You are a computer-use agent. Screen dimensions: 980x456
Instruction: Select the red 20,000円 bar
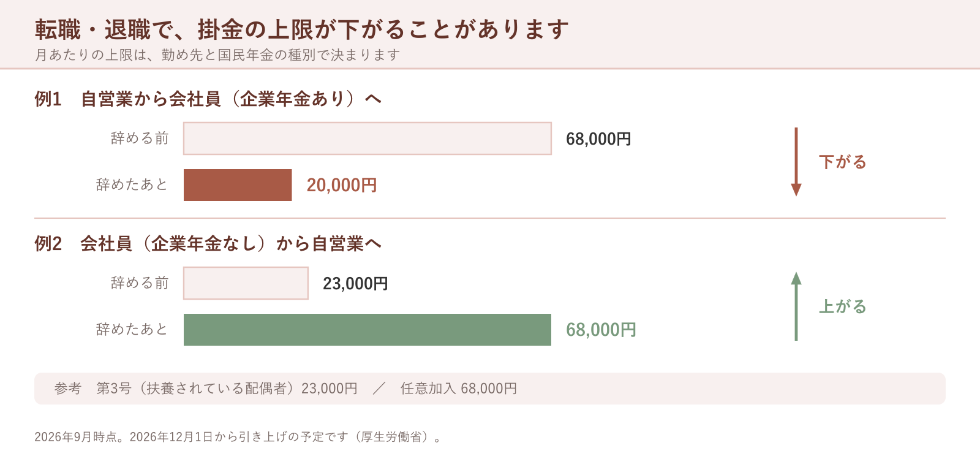pos(238,185)
